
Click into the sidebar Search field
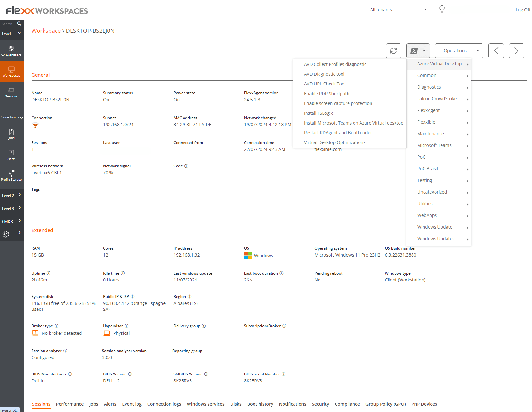click(x=9, y=24)
